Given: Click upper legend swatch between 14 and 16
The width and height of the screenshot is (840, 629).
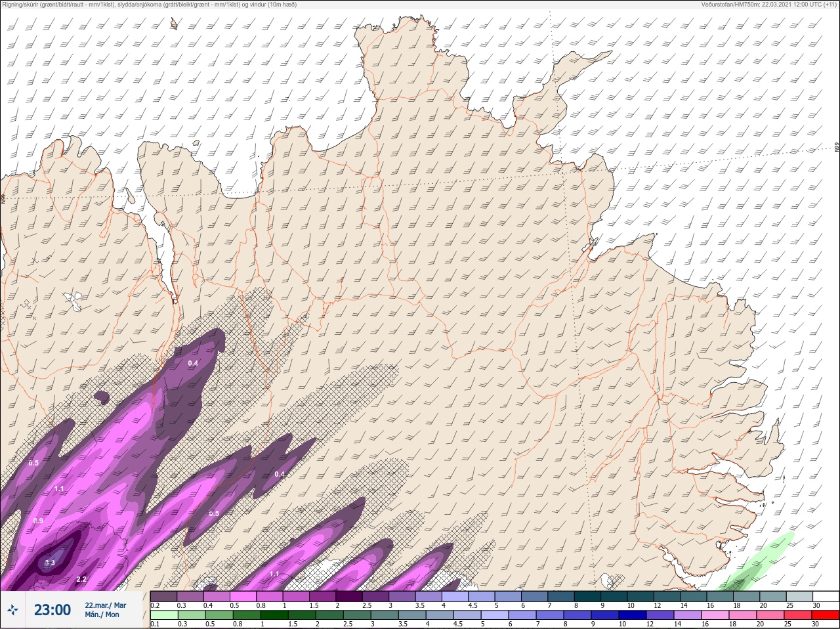Looking at the screenshot, I should [x=694, y=596].
